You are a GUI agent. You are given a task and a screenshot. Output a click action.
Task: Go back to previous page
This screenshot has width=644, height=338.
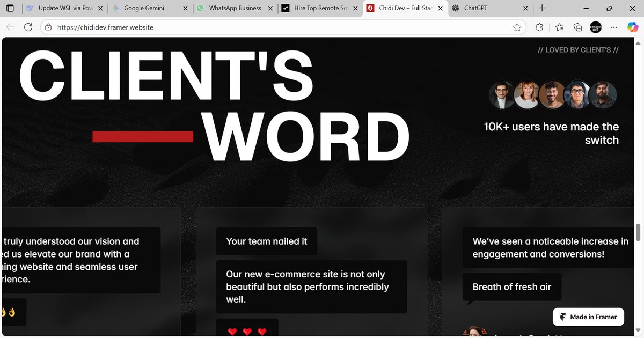[x=10, y=27]
